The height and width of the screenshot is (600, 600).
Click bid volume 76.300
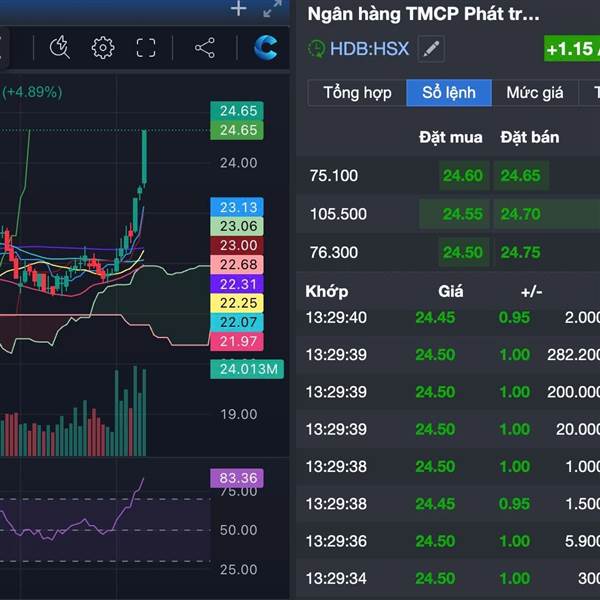334,252
